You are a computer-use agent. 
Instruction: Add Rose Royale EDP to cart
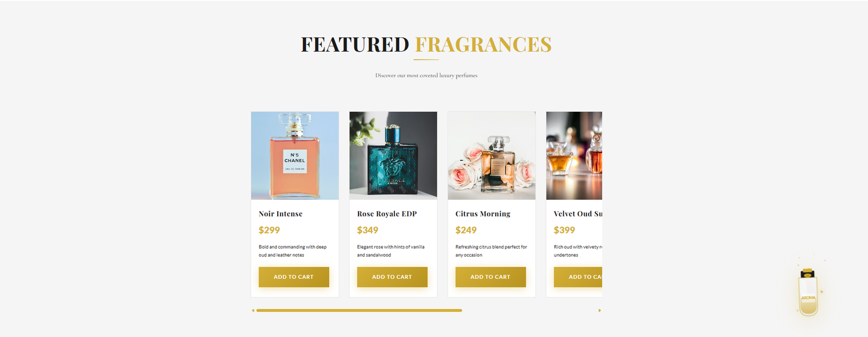(x=392, y=277)
